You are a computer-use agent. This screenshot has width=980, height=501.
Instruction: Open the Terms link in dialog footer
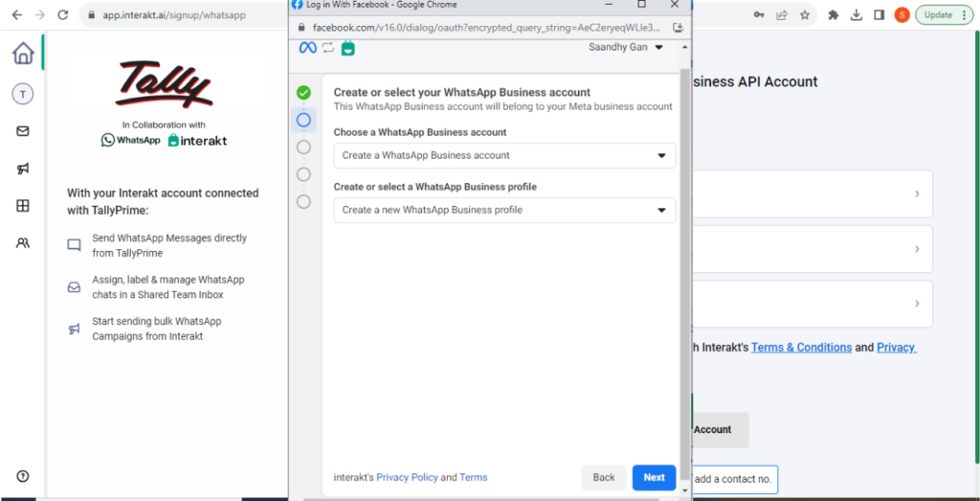point(473,477)
